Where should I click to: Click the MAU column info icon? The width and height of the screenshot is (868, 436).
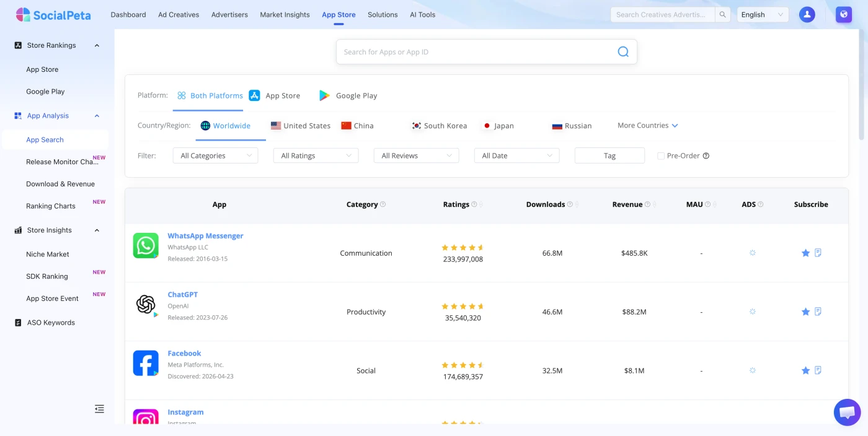(707, 204)
